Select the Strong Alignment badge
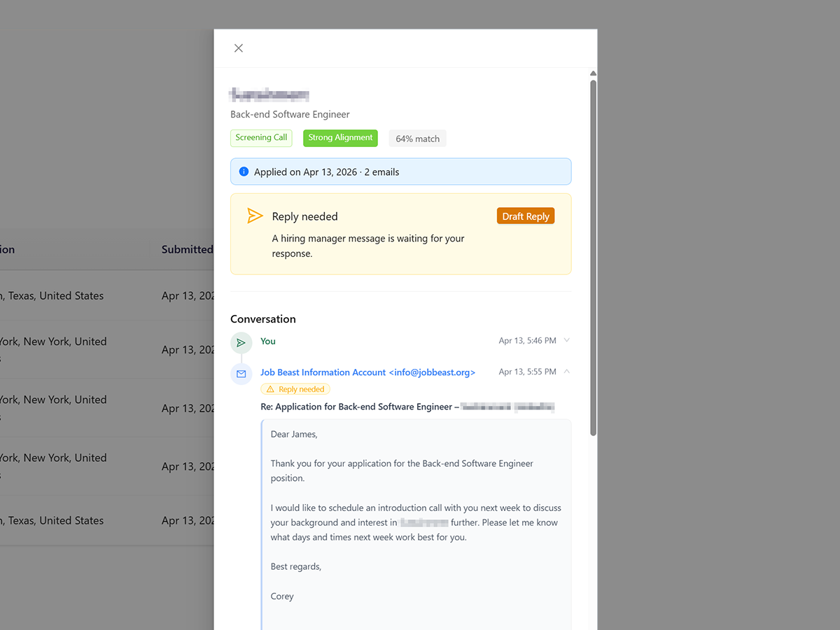Image resolution: width=840 pixels, height=630 pixels. tap(340, 138)
